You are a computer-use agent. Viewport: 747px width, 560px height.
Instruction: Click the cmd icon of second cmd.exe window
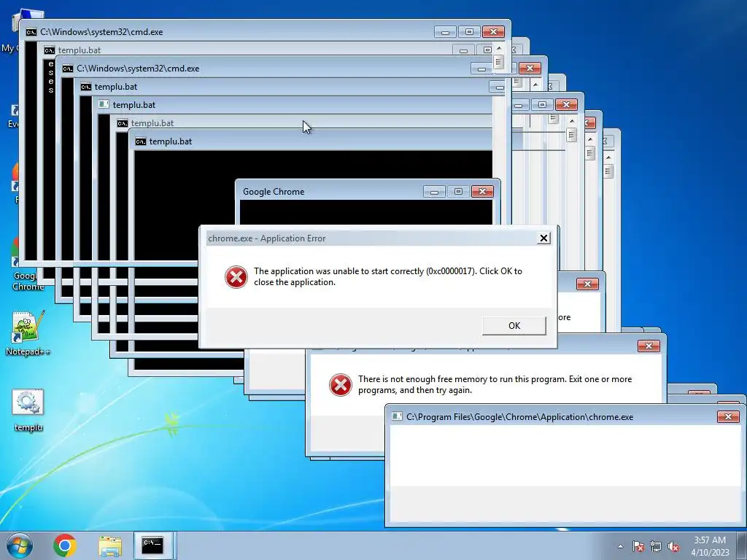pyautogui.click(x=68, y=69)
